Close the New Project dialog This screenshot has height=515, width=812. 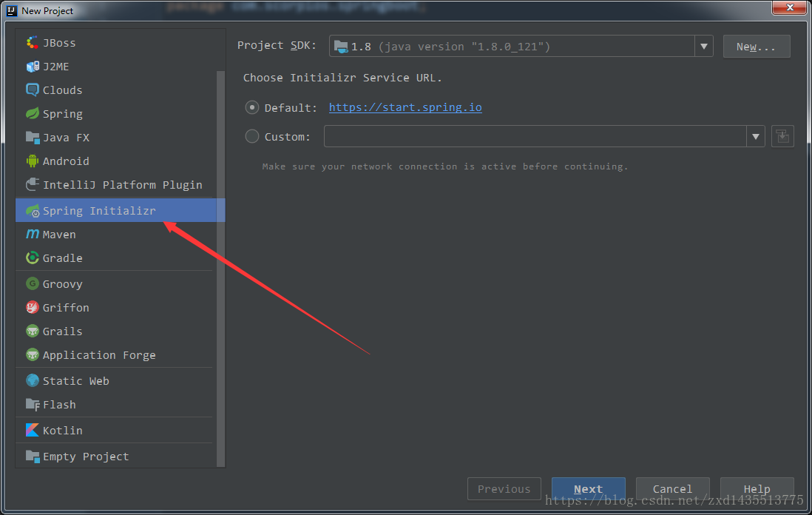point(789,7)
